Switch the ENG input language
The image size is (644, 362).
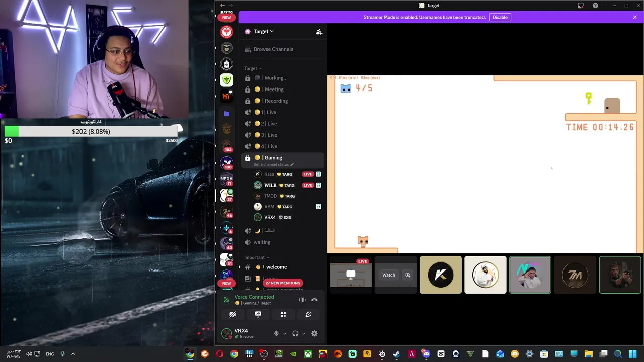50,354
